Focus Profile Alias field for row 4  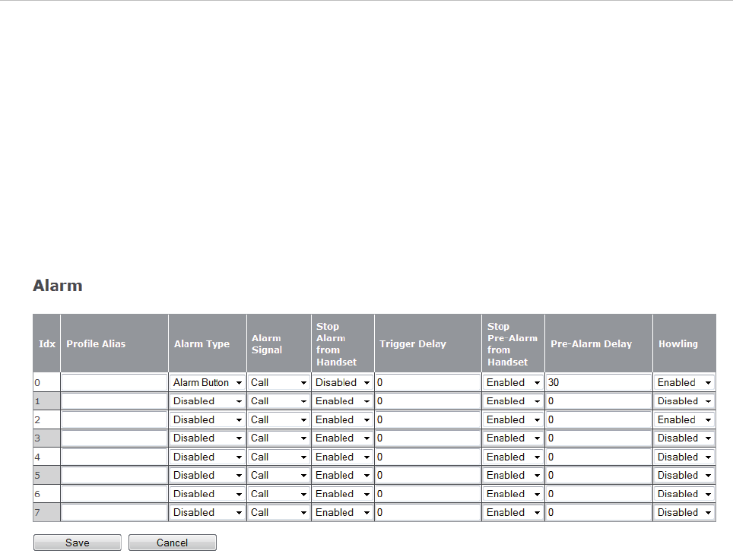click(x=115, y=457)
